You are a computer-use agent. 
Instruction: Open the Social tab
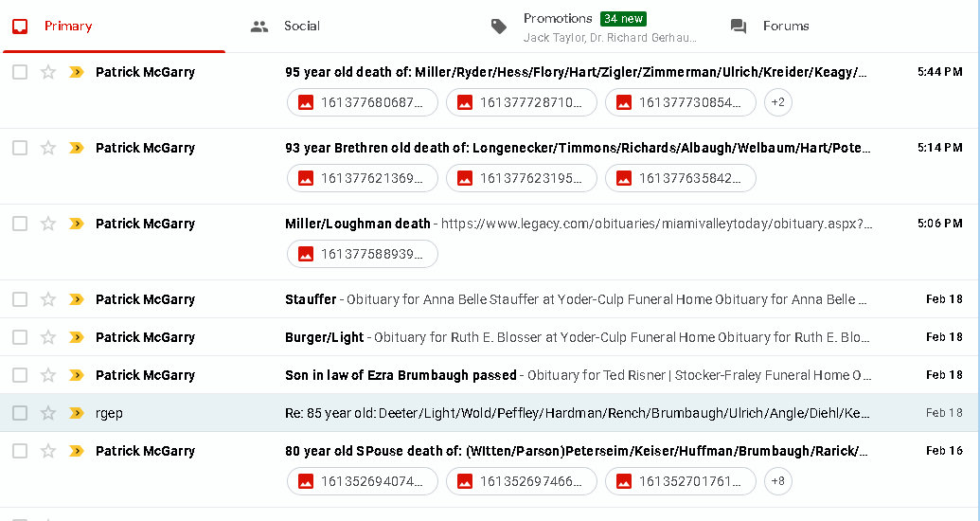301,27
